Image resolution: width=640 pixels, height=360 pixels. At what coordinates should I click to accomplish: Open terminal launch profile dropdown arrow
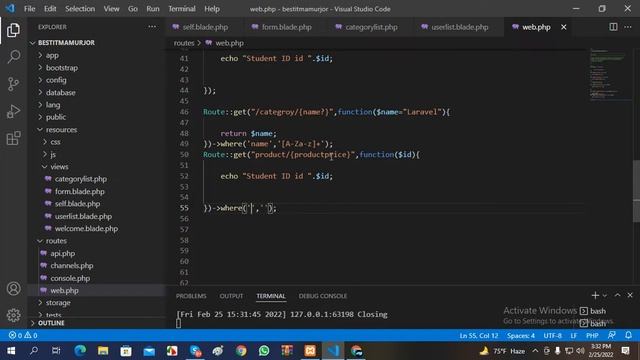(x=604, y=296)
